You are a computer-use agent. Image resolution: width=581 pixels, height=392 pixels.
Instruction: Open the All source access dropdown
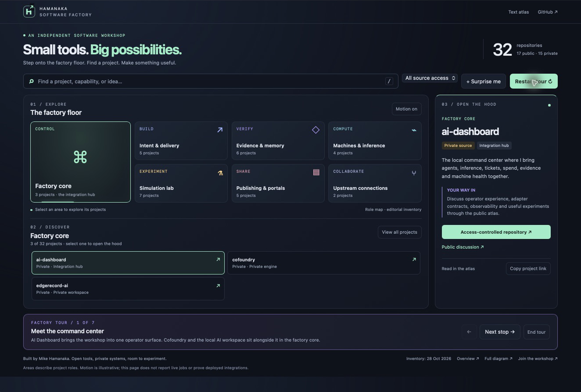click(430, 78)
